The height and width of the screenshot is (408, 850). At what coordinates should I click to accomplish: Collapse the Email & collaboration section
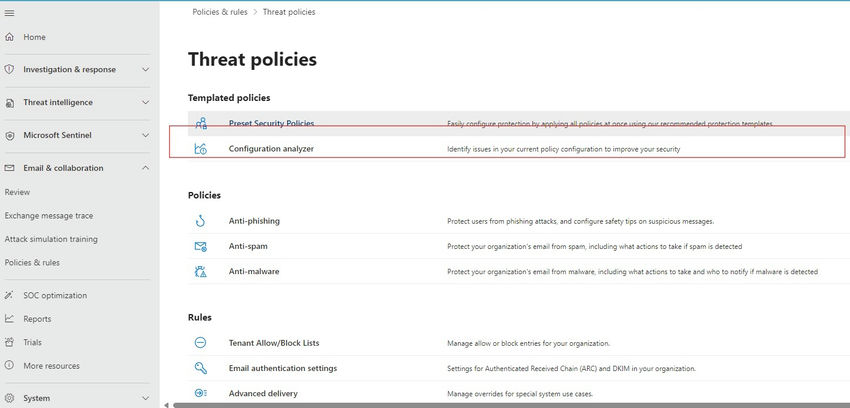point(146,168)
